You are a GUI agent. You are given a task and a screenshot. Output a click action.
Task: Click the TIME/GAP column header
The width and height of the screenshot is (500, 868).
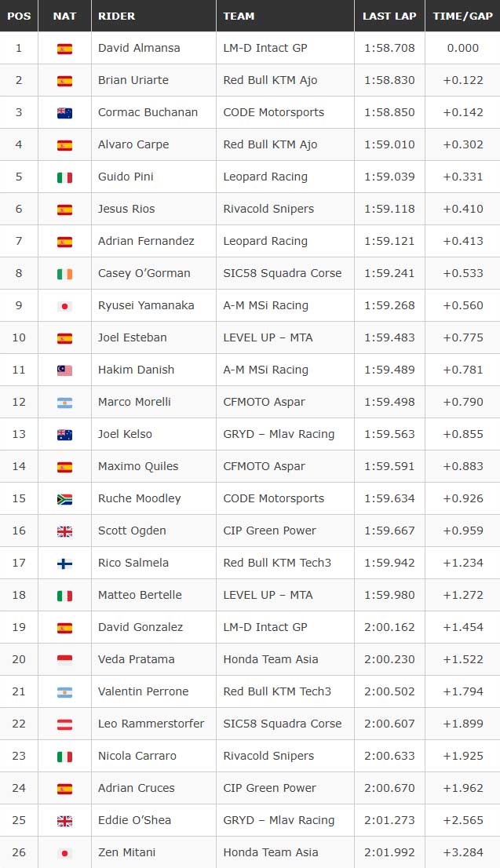click(x=463, y=16)
